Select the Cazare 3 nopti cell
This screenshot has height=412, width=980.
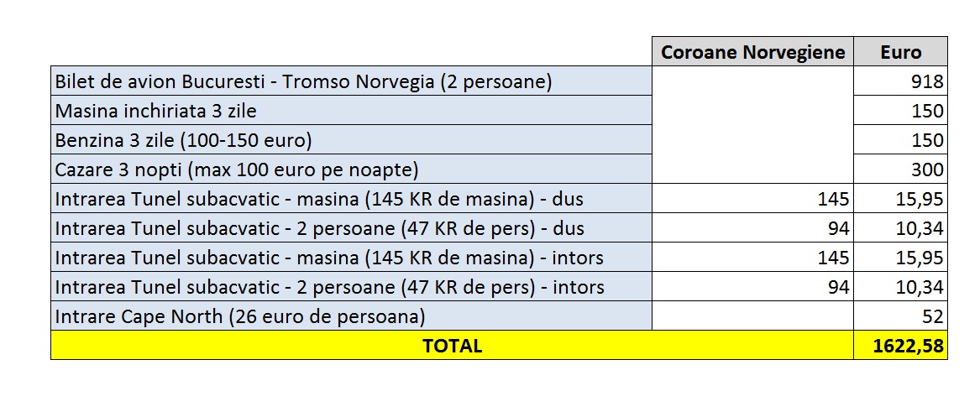(351, 169)
